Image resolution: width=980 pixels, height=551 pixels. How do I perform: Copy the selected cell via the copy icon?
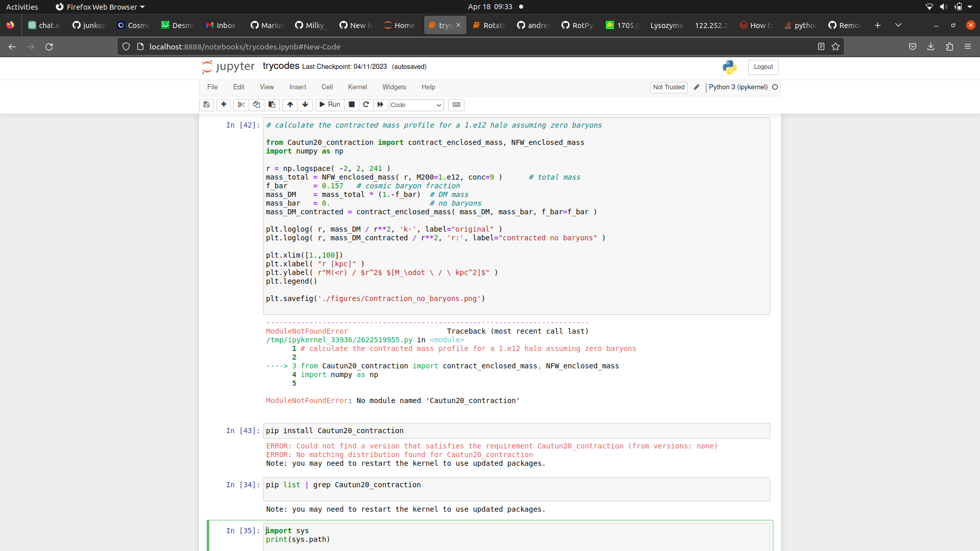tap(256, 105)
